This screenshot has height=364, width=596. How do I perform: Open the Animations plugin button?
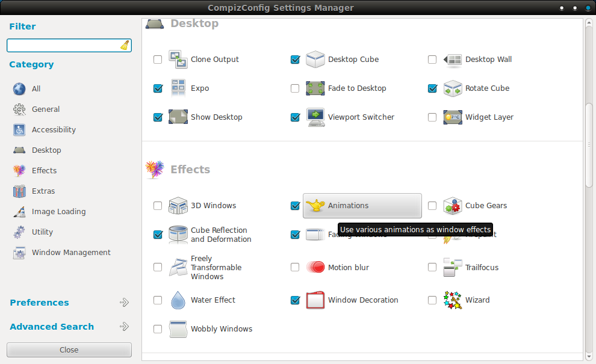tap(362, 206)
